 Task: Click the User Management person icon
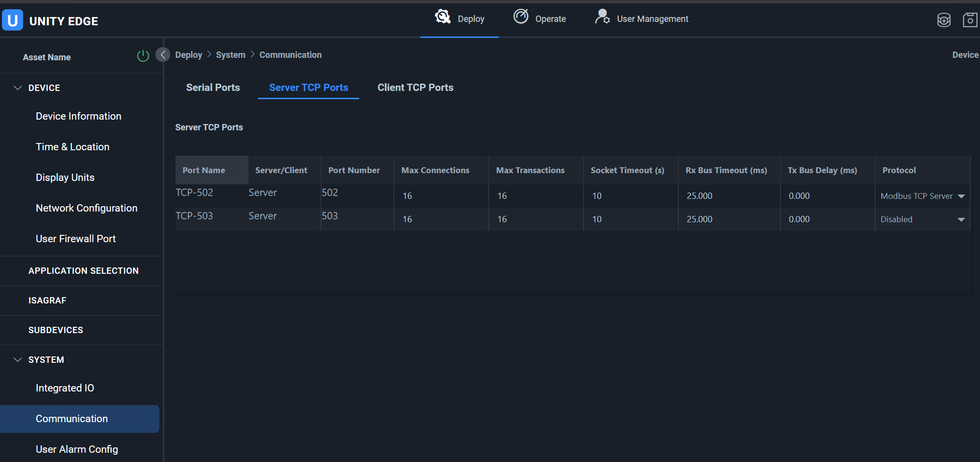(602, 17)
